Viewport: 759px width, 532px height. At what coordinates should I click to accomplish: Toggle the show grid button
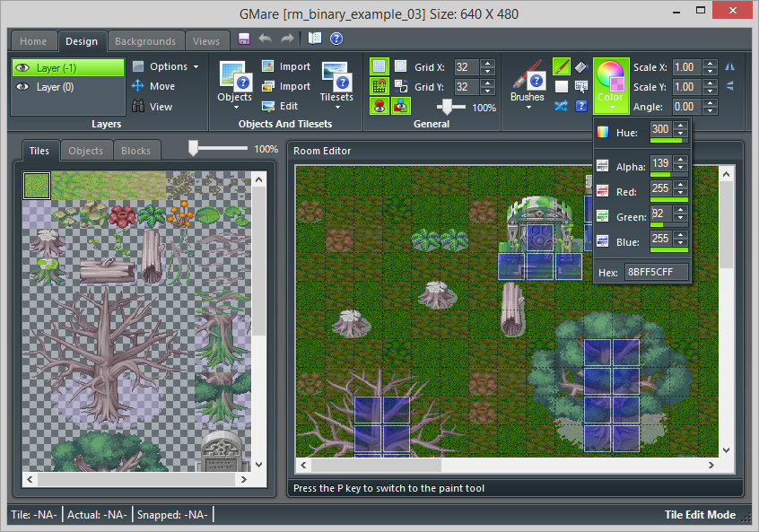(x=379, y=66)
